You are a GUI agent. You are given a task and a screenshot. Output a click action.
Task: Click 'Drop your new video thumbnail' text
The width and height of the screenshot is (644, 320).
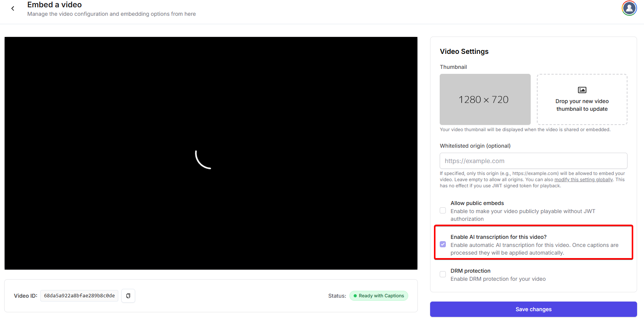point(582,105)
